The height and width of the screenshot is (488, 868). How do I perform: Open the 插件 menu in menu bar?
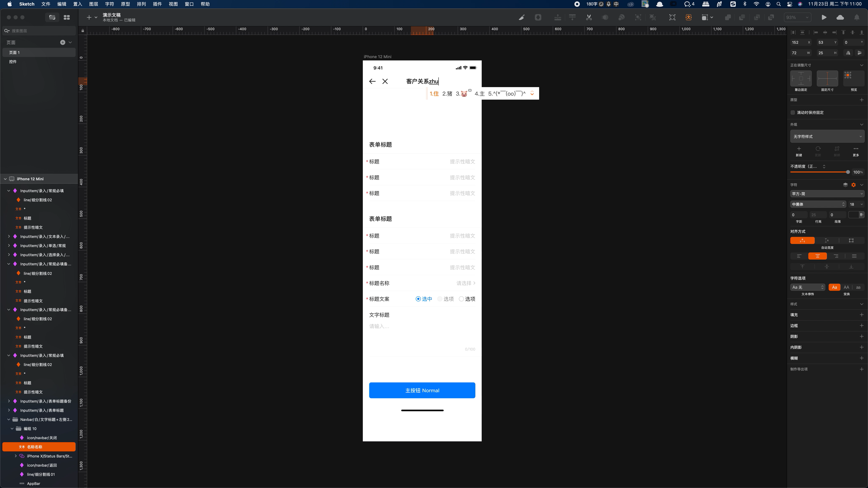pos(157,4)
